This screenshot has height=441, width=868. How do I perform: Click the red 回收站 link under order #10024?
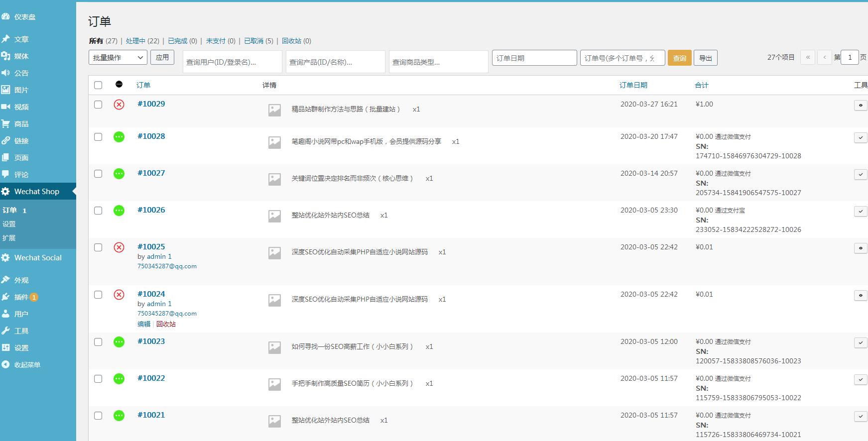[166, 324]
